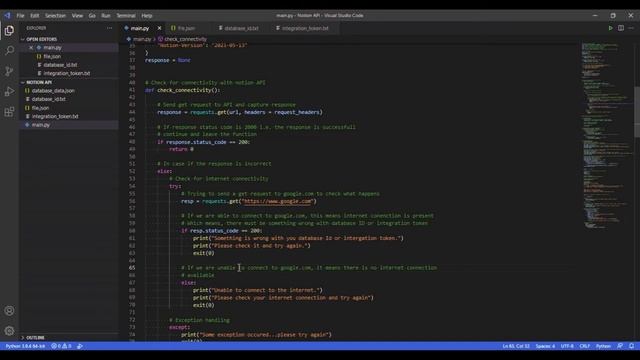Run Python file with the play icon

pos(611,28)
